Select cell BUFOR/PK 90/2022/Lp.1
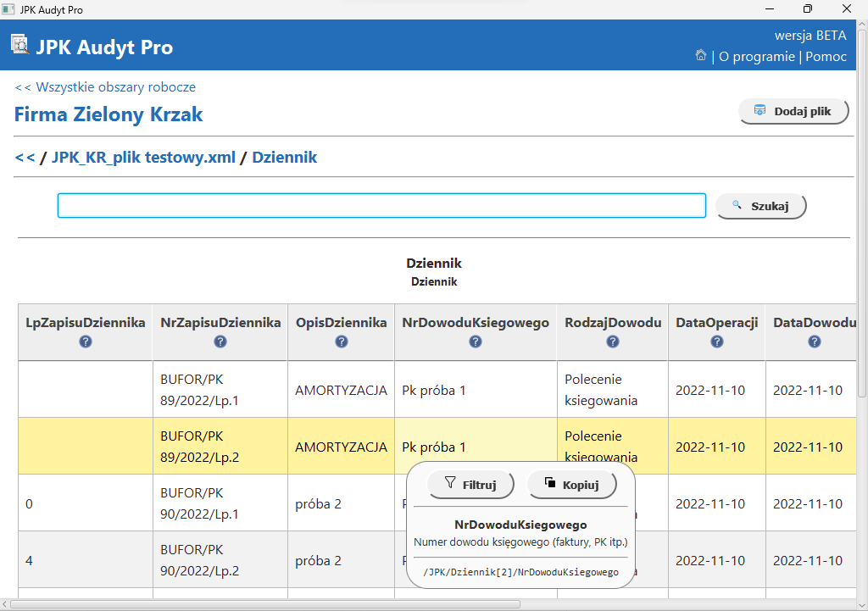 (220, 503)
